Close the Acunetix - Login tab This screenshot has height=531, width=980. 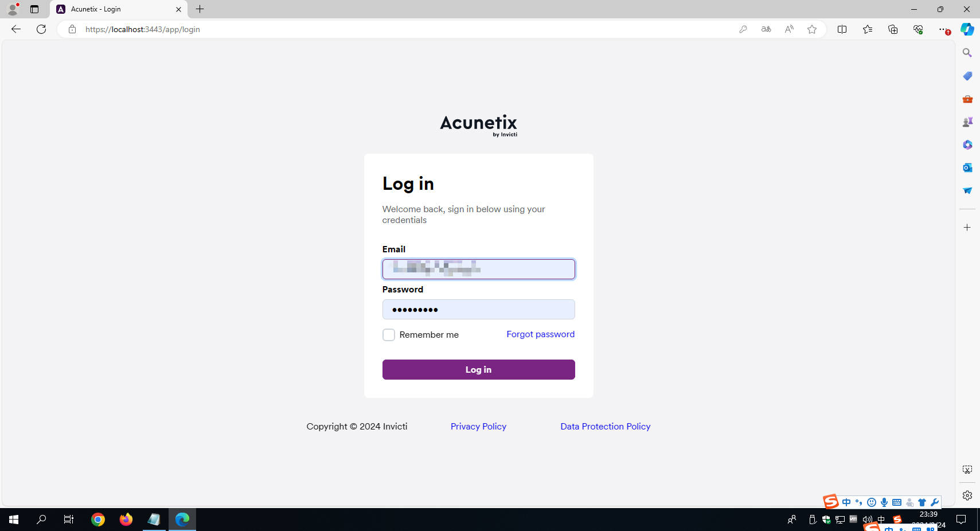(178, 9)
